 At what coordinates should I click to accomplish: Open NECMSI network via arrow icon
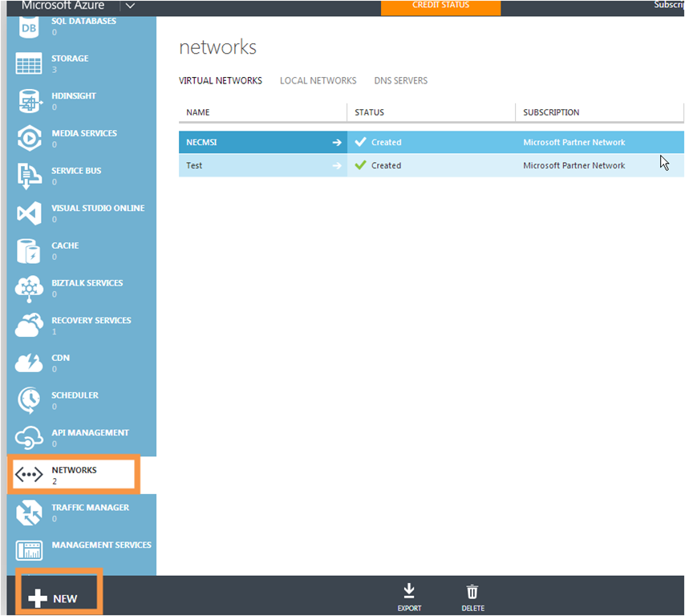tap(337, 143)
